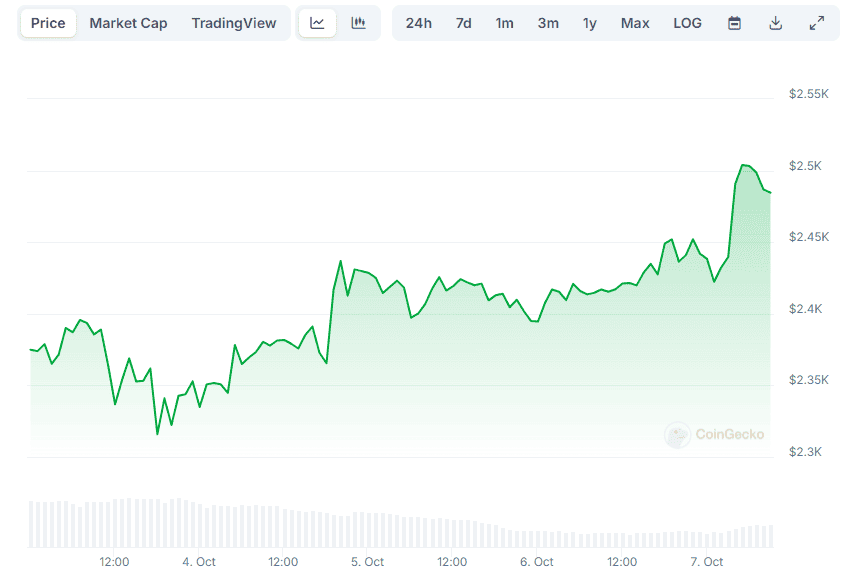
Task: Set time range to 1m
Action: 504,23
